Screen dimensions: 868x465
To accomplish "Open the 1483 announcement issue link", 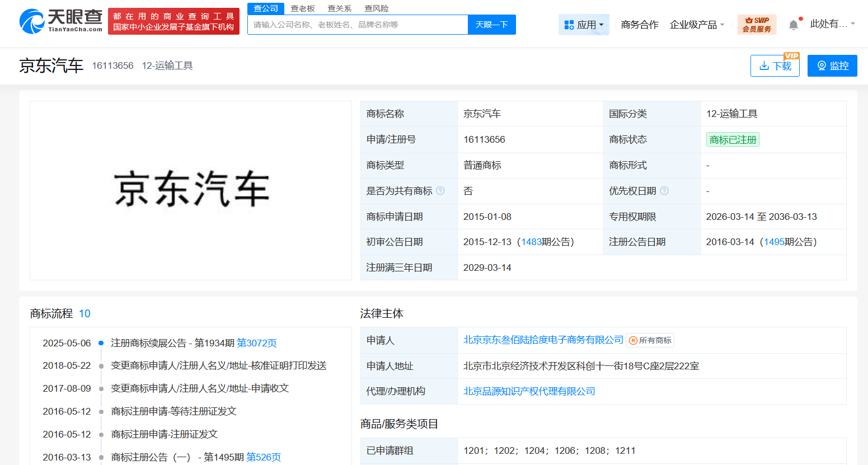I will (x=531, y=242).
